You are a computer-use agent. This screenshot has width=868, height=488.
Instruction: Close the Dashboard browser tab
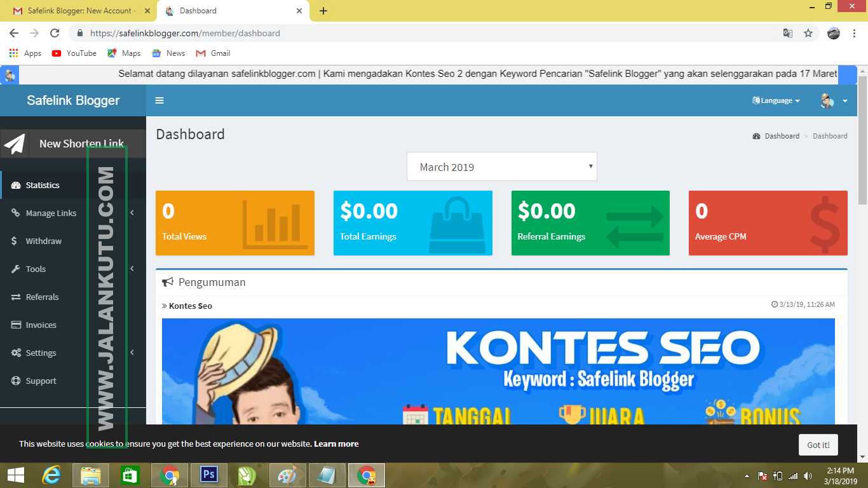click(x=299, y=11)
